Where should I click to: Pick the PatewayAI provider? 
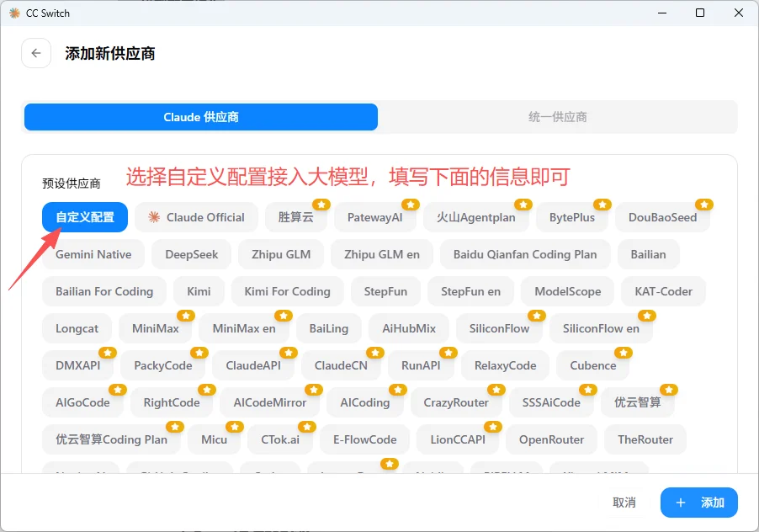click(x=375, y=217)
